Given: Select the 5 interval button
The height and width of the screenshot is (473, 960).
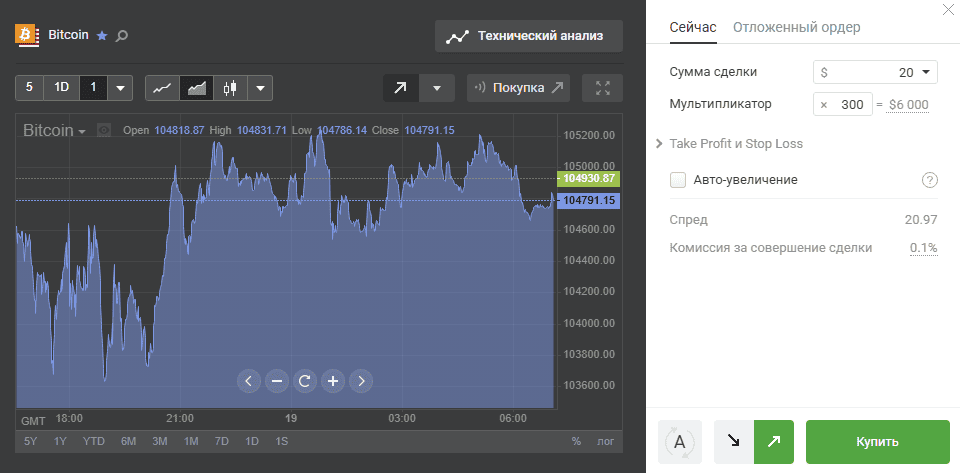Looking at the screenshot, I should [29, 88].
